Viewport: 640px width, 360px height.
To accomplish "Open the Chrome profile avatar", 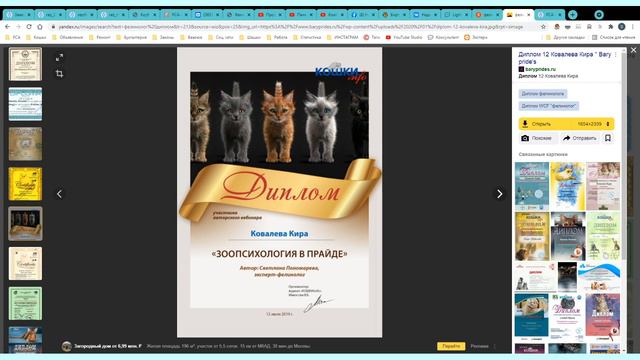I will tap(622, 27).
